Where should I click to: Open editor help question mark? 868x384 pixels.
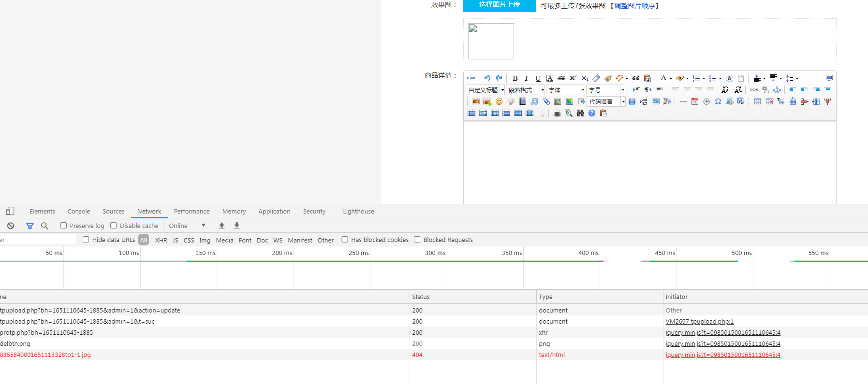coord(592,113)
